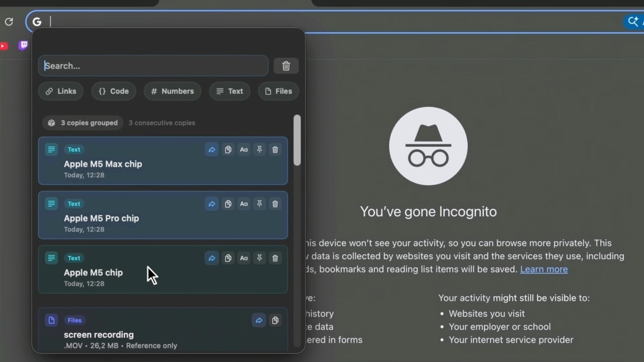The width and height of the screenshot is (644, 362).
Task: Click the timestamp under Apple M5 Pro chip
Action: 84,230
